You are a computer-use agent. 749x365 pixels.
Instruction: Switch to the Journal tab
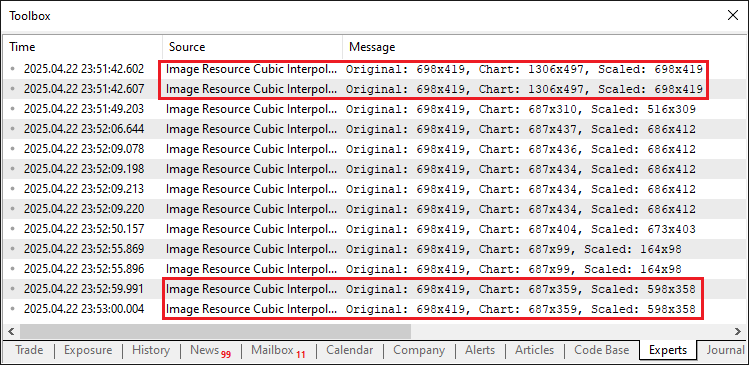[x=725, y=350]
